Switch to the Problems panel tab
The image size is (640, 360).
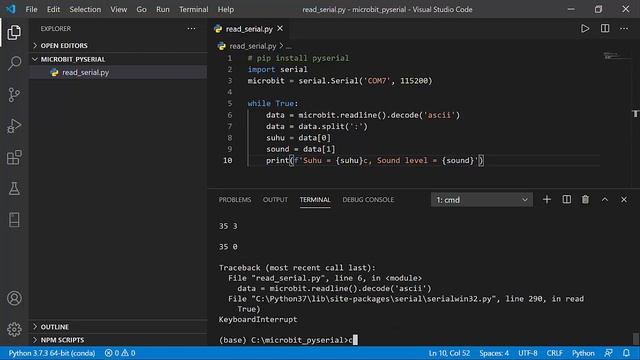(235, 200)
